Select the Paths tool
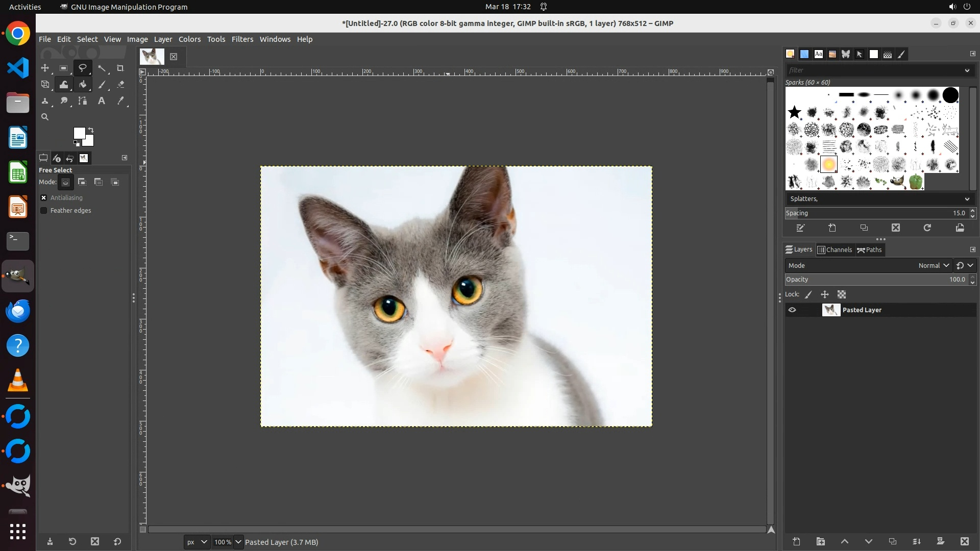This screenshot has width=980, height=551. pos(83,101)
